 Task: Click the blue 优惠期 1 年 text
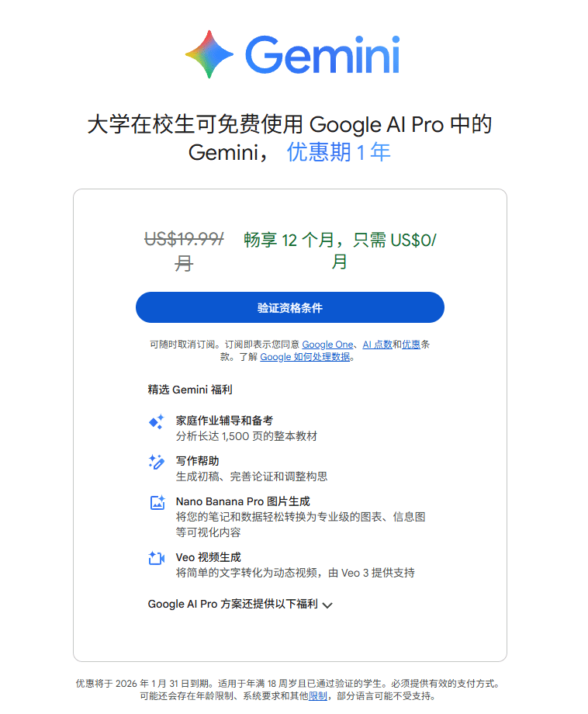coord(338,152)
